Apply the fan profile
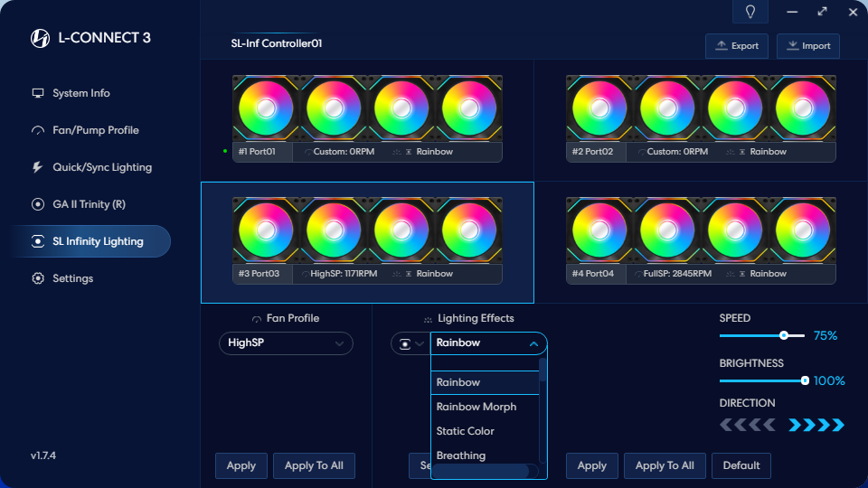This screenshot has height=488, width=868. [241, 466]
